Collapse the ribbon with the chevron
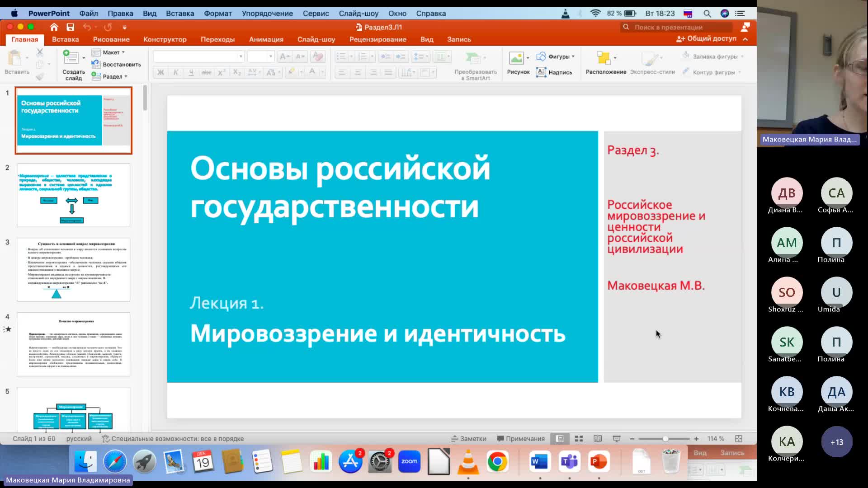The height and width of the screenshot is (488, 868). pos(745,39)
